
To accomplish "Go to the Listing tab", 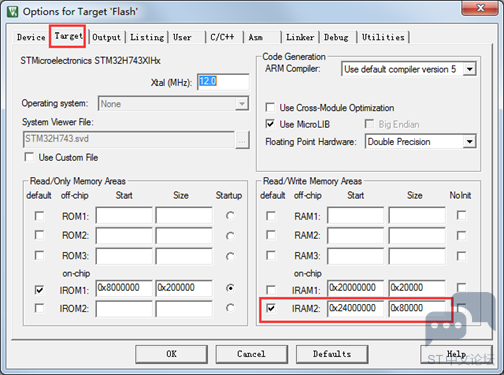I will point(147,37).
